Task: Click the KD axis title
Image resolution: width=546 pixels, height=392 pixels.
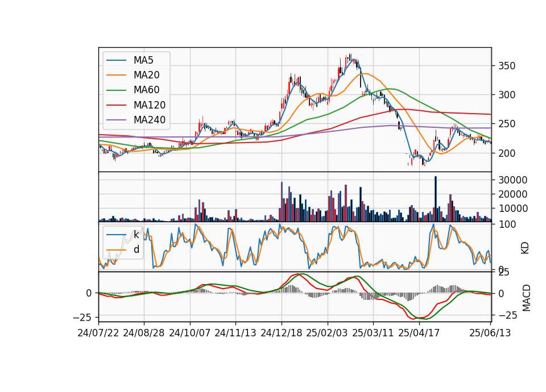Action: [525, 248]
